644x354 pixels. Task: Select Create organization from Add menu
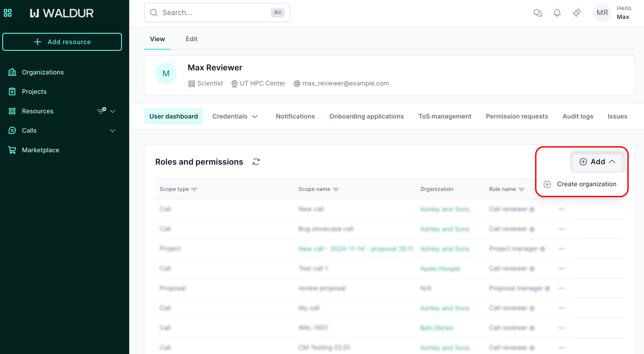pyautogui.click(x=586, y=184)
